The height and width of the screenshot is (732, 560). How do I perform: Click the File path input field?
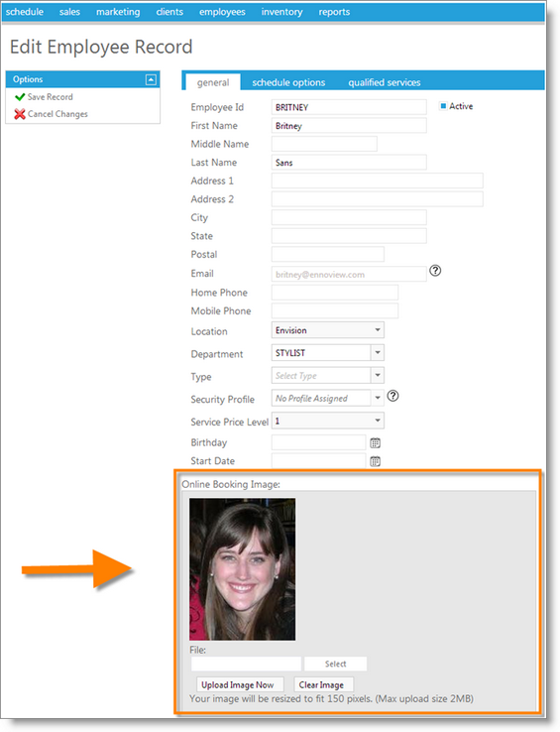coord(246,664)
